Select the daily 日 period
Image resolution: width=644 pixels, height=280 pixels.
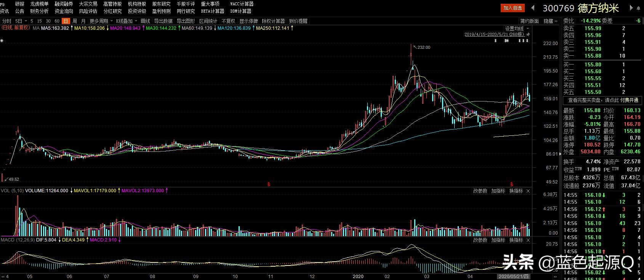point(66,21)
